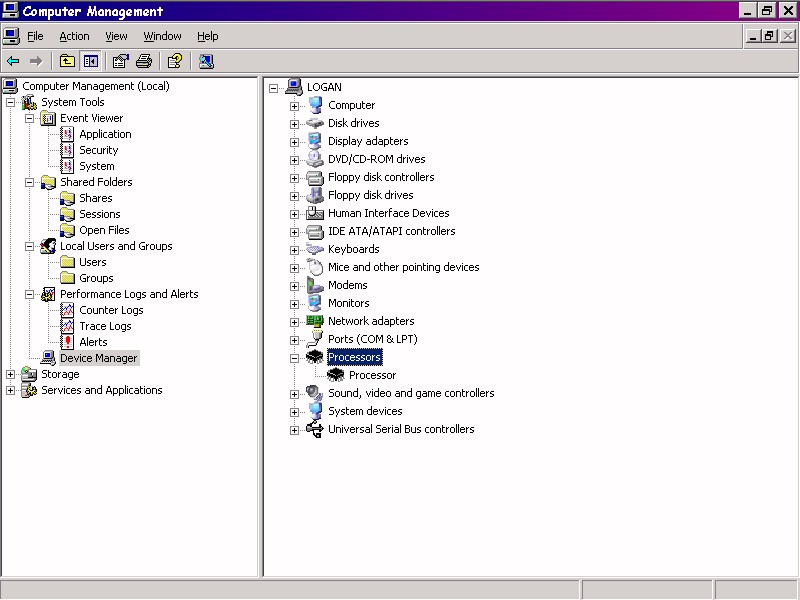Viewport: 800px width, 600px height.
Task: Select Counter Logs item
Action: (x=111, y=310)
